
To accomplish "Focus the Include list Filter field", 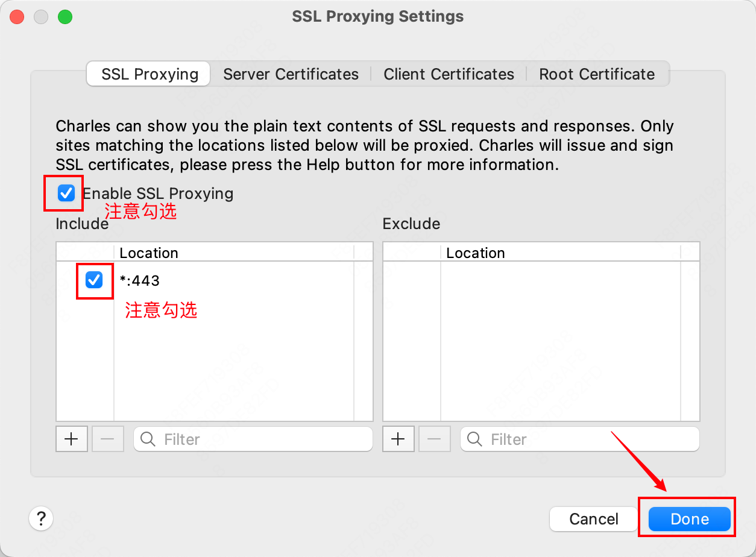I will tap(253, 439).
